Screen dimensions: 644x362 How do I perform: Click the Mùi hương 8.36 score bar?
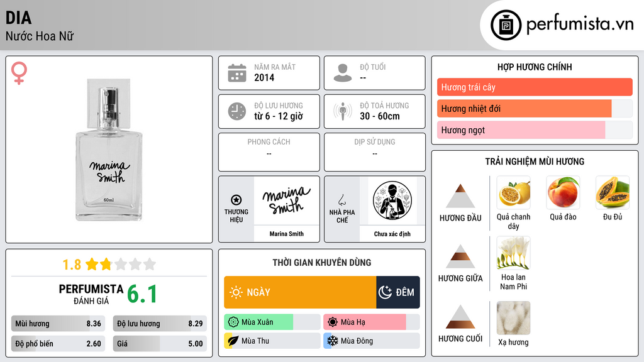coord(58,324)
